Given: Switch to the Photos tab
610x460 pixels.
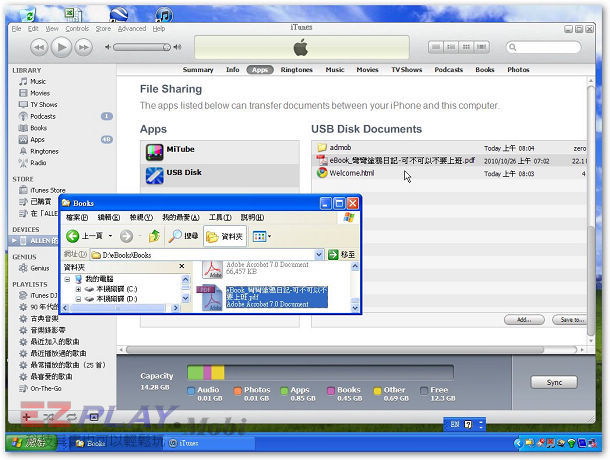Looking at the screenshot, I should point(518,70).
